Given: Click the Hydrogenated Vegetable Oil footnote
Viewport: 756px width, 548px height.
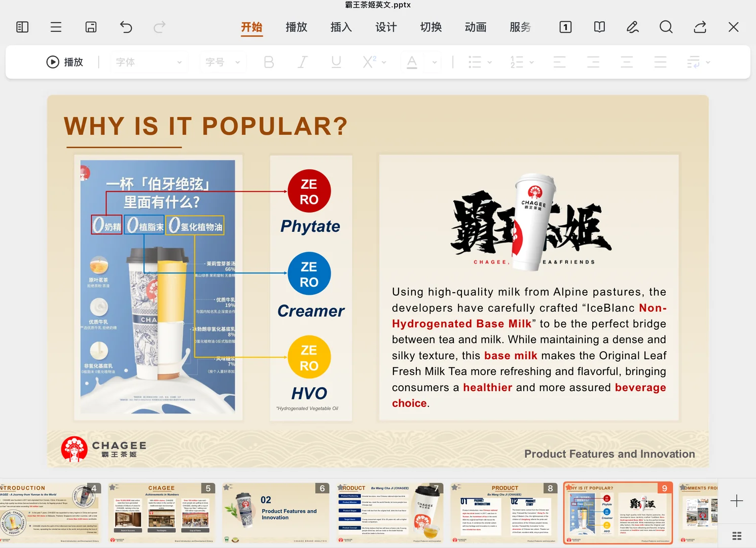Looking at the screenshot, I should tap(307, 408).
